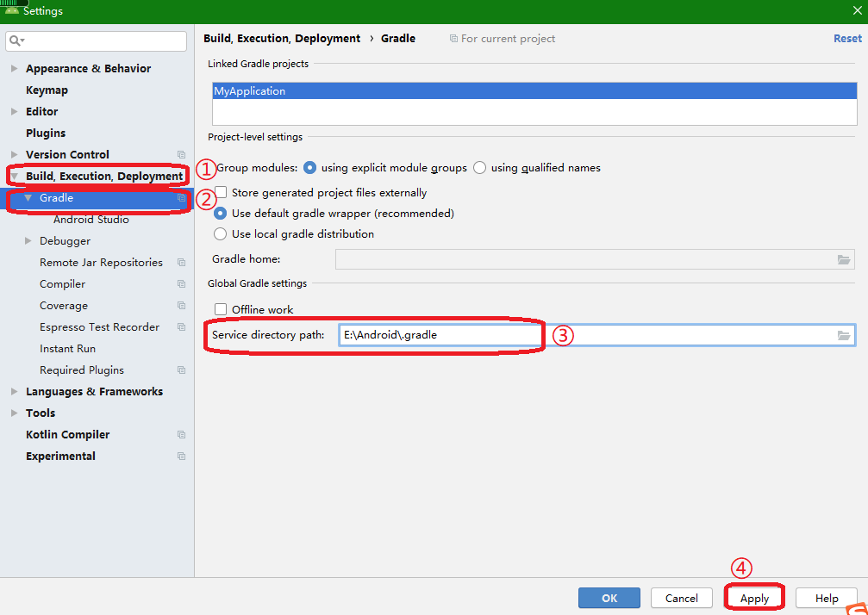Click project-level icon beside Compiler
Viewport: 868px width, 615px height.
(181, 283)
